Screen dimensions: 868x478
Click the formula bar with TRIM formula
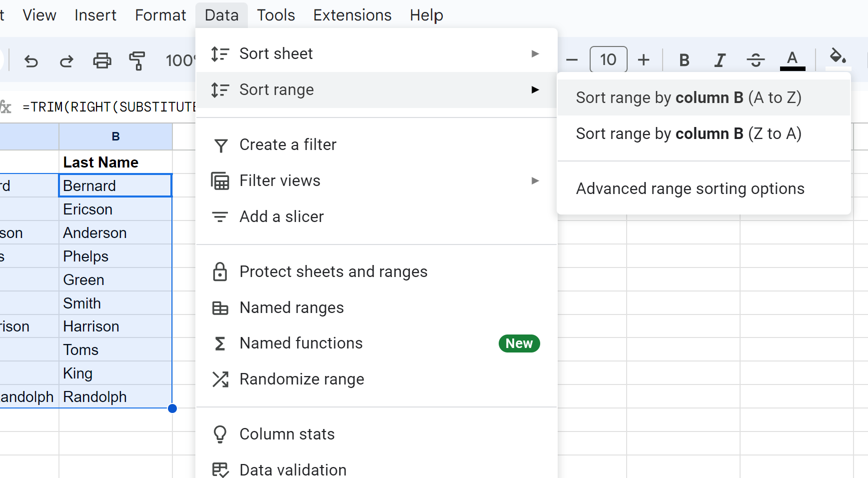pos(108,106)
